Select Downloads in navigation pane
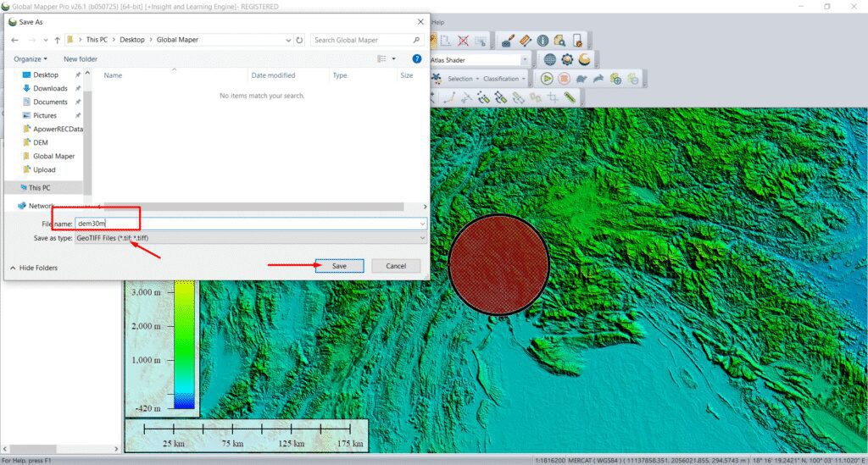The image size is (868, 465). [x=50, y=88]
